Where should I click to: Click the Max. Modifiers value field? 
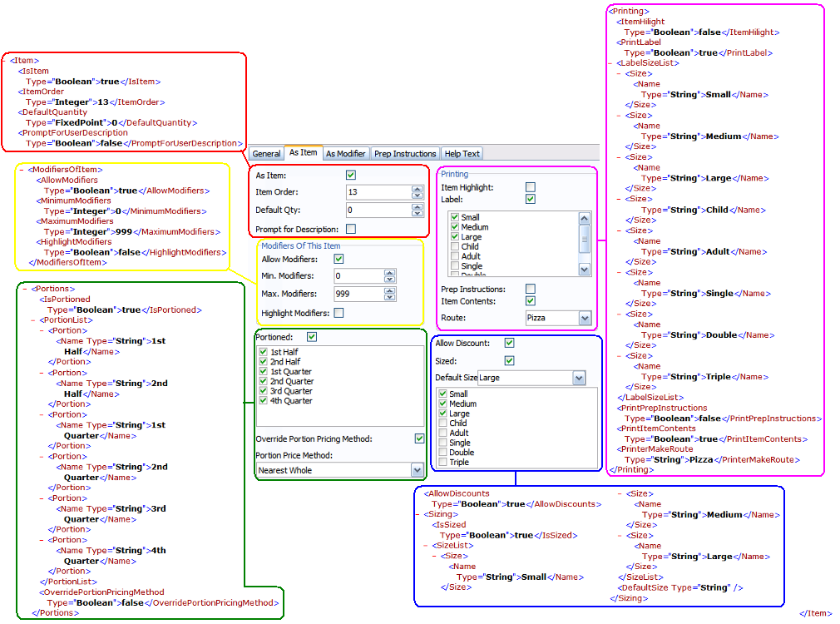[358, 294]
